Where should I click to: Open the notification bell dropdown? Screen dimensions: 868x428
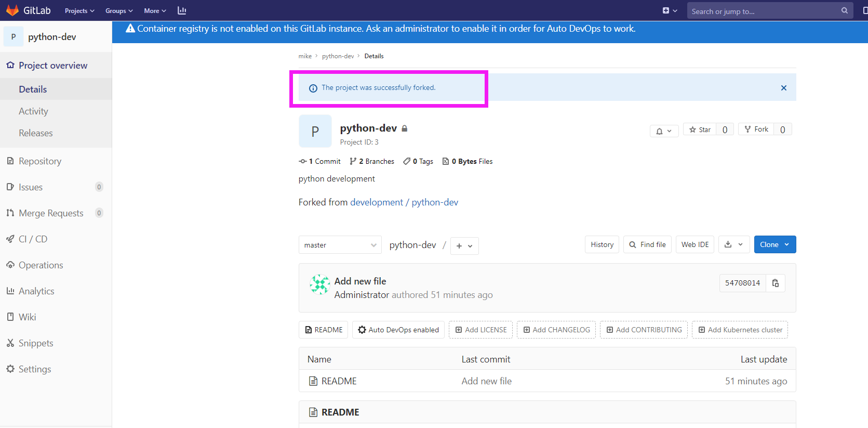[x=664, y=131]
